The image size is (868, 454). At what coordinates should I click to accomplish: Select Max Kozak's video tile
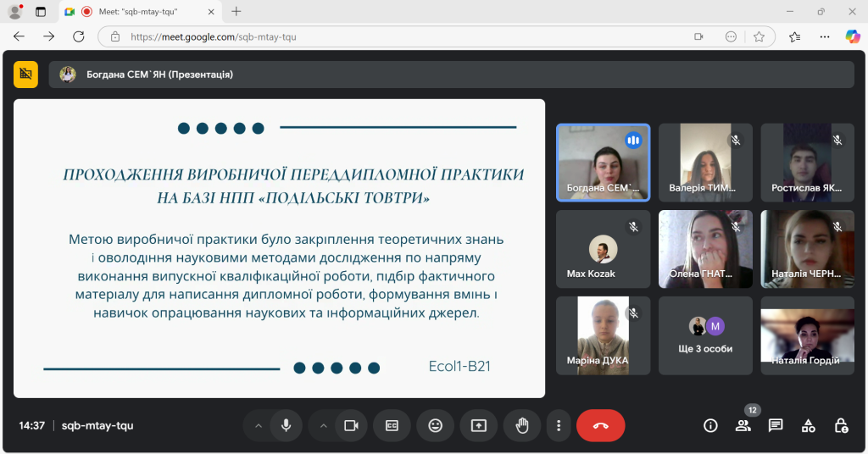point(603,249)
